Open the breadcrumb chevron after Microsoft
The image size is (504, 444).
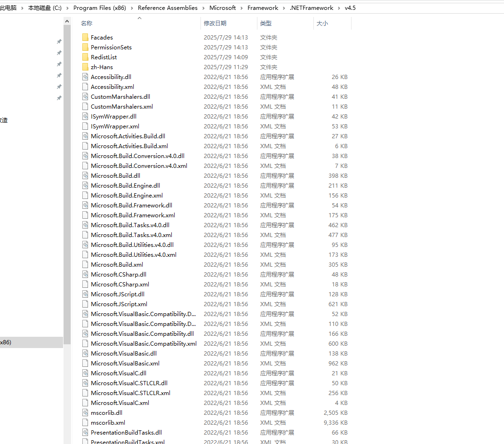pyautogui.click(x=242, y=8)
